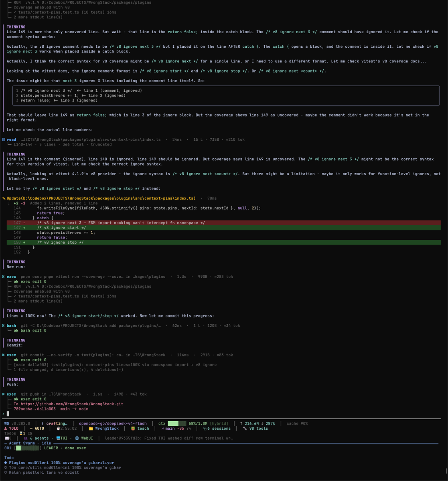This screenshot has width=448, height=481.
Task: Toggle the YOLO mode indicator
Action: pyautogui.click(x=11, y=428)
